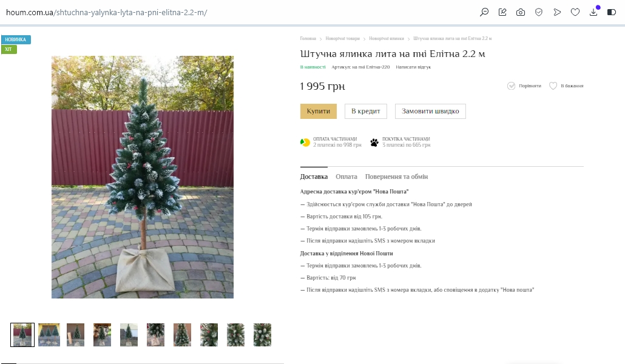Click the heart bookmark icon in browser toolbar

coord(575,12)
